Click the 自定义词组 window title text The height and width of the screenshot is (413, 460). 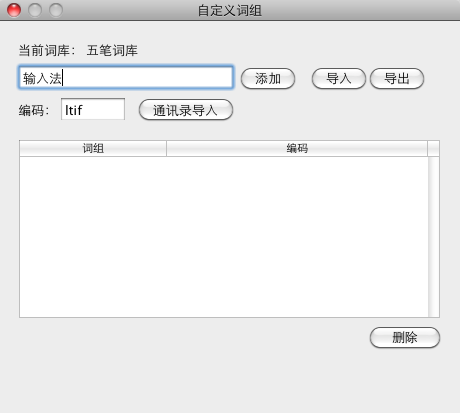pos(230,10)
